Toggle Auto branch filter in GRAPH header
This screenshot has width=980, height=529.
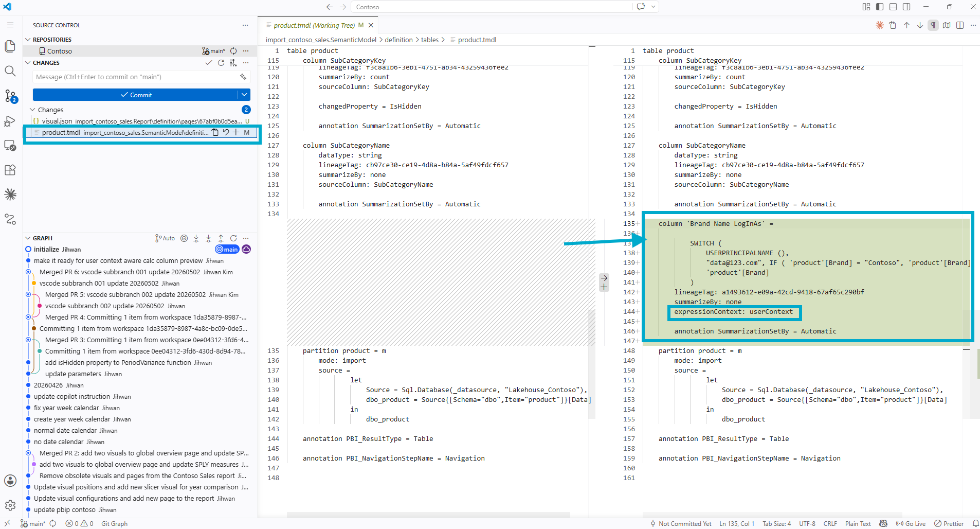coord(165,238)
